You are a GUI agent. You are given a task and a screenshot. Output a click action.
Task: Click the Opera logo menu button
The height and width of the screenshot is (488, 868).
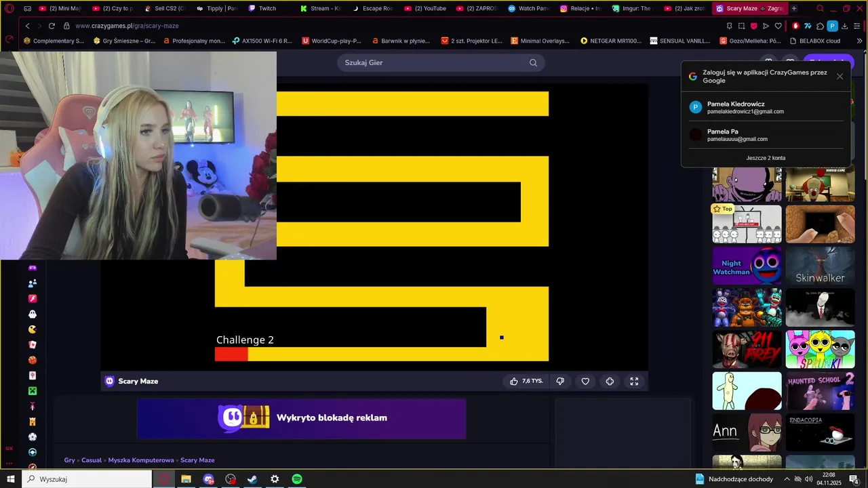(x=9, y=8)
